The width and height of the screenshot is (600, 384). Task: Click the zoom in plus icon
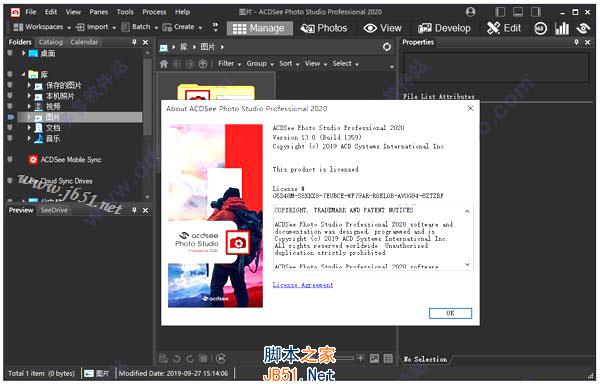click(x=360, y=358)
